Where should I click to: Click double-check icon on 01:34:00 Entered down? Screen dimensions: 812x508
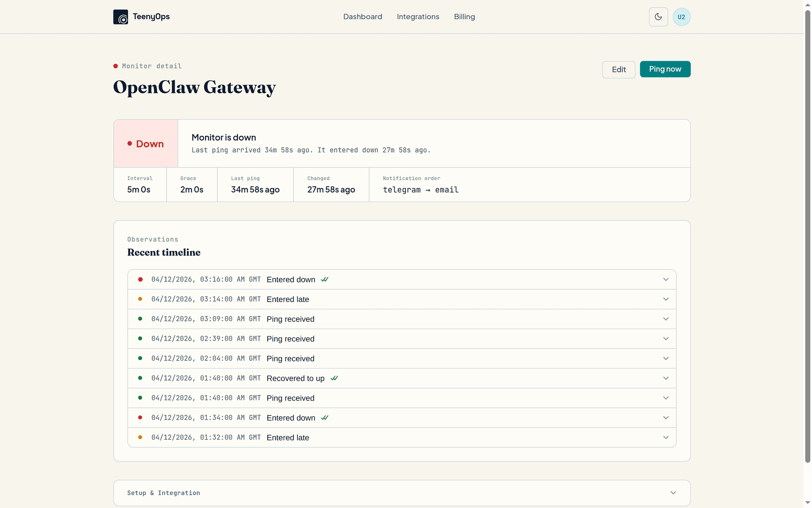pyautogui.click(x=325, y=418)
